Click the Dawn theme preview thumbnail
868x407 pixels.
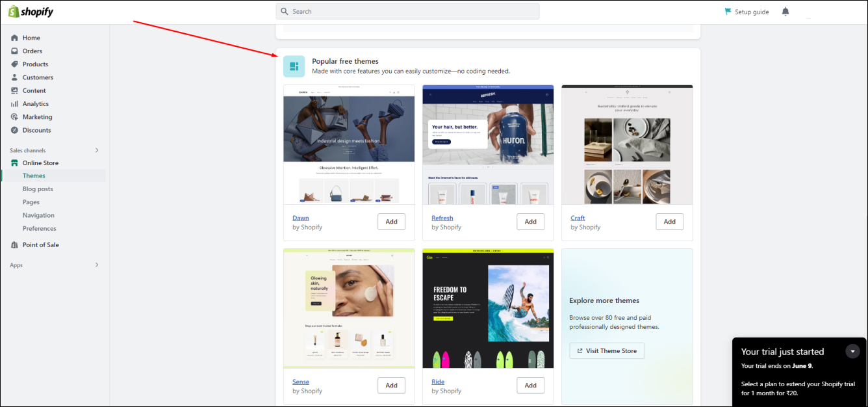pos(349,144)
